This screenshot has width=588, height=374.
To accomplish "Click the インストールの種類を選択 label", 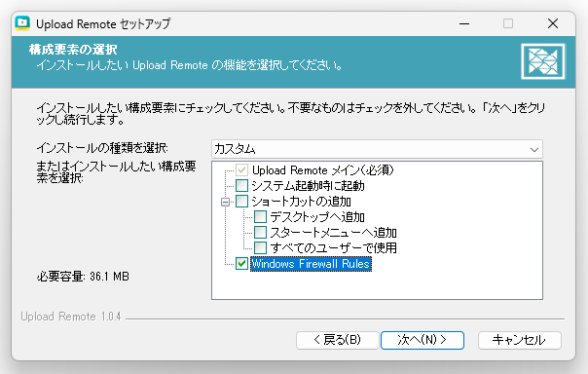I will (x=102, y=148).
